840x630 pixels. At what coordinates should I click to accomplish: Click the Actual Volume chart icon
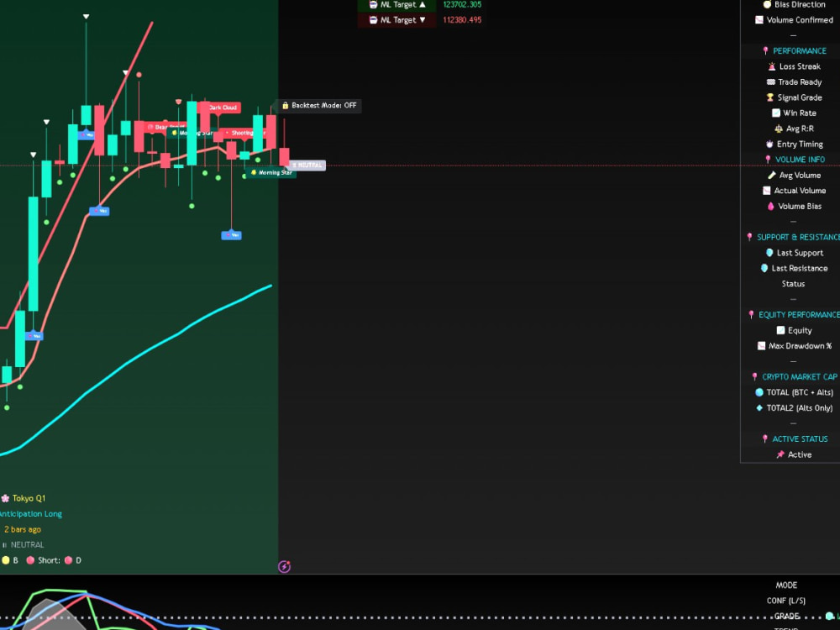[x=767, y=191]
